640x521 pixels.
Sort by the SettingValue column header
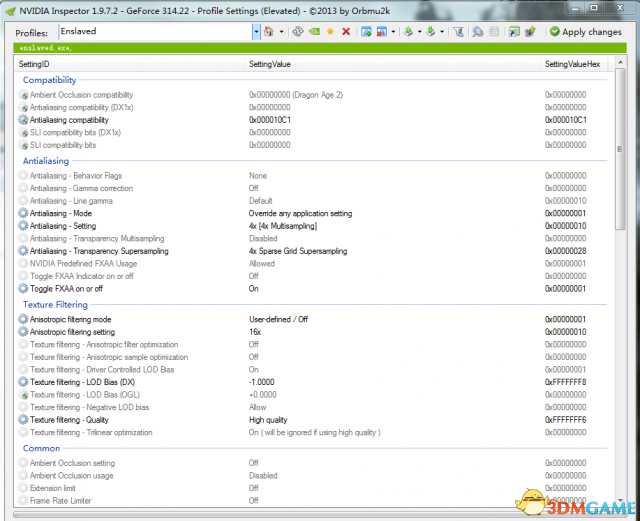(392, 64)
